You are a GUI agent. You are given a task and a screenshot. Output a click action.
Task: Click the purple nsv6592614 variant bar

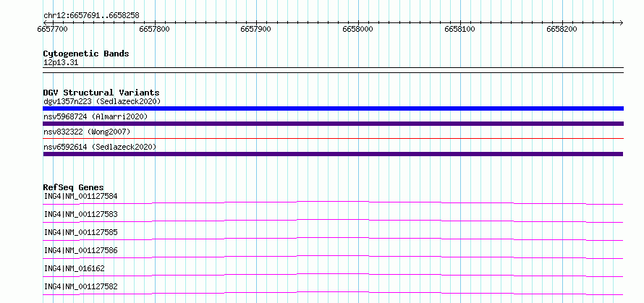coord(333,154)
